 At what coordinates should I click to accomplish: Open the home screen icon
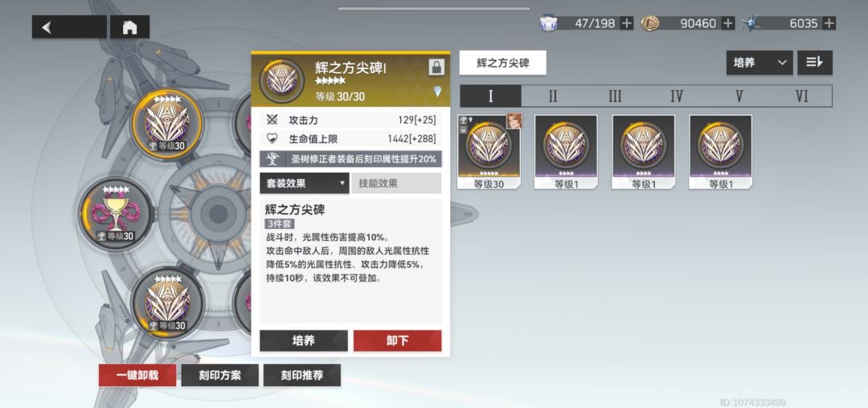(x=129, y=27)
